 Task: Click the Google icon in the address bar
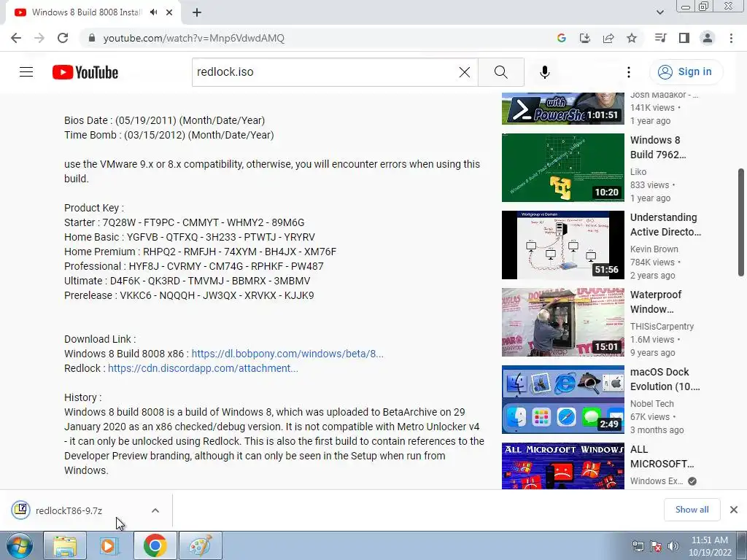[561, 38]
